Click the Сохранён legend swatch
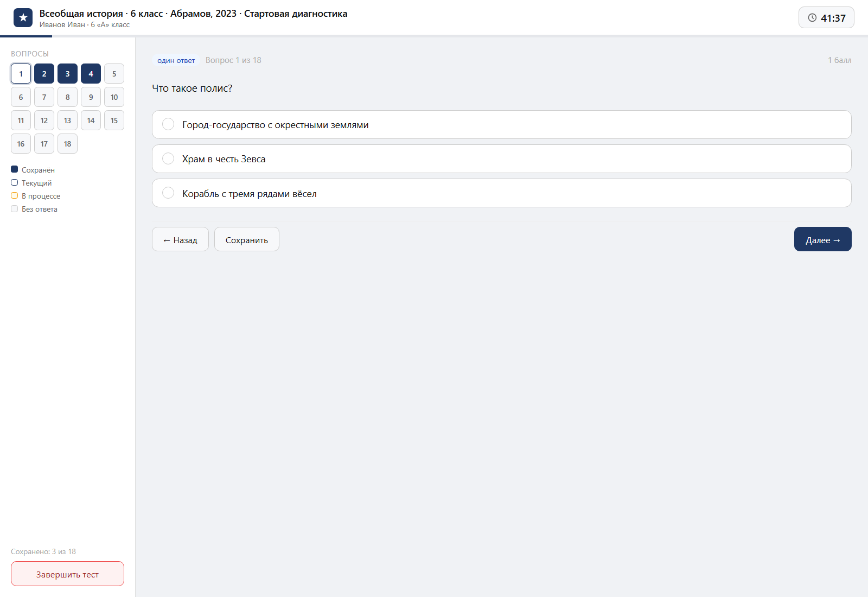Image resolution: width=868 pixels, height=597 pixels. (15, 169)
